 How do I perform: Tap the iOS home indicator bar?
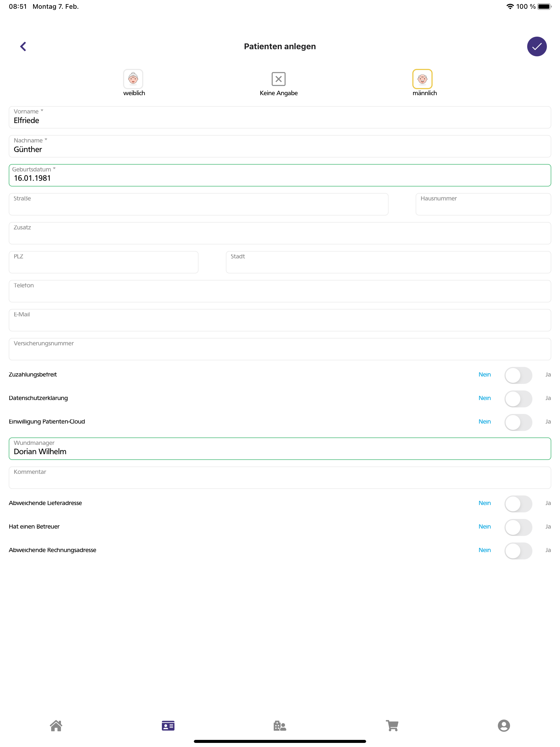click(x=280, y=741)
